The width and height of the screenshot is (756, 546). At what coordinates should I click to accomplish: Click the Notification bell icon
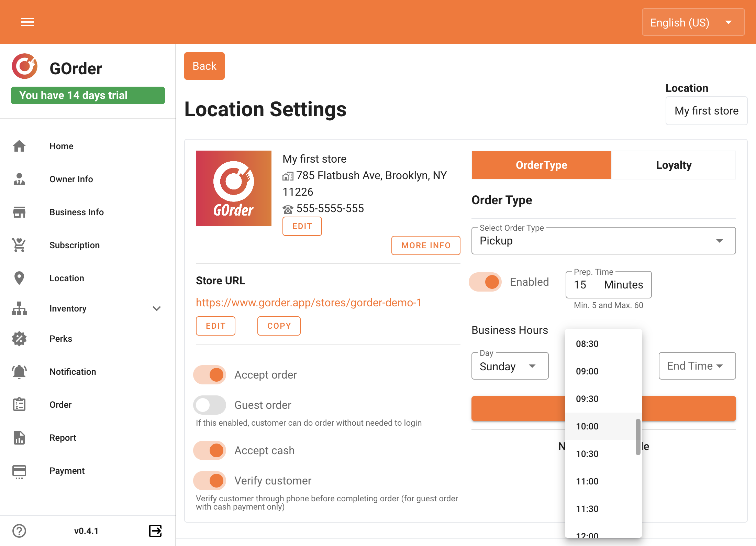tap(19, 372)
